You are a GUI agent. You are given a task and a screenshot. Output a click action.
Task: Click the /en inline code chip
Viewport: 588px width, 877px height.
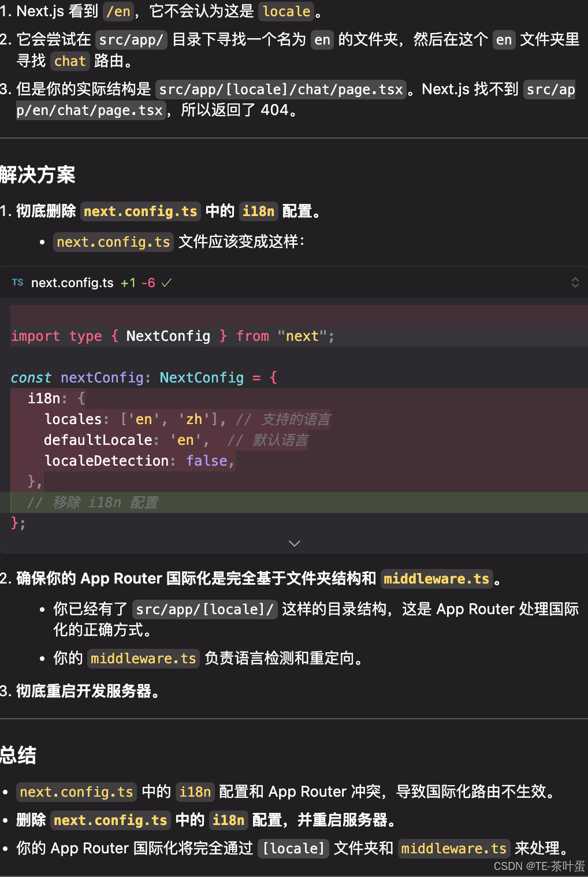point(117,11)
